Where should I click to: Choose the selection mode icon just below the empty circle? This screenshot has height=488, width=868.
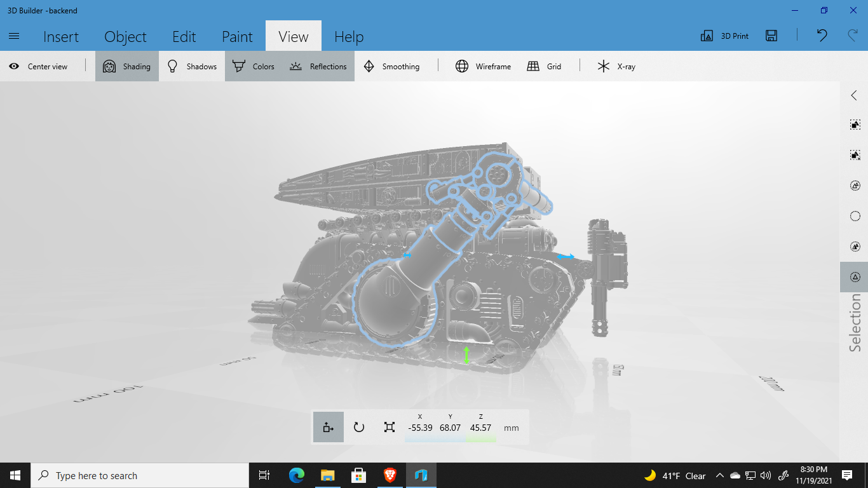tap(855, 247)
